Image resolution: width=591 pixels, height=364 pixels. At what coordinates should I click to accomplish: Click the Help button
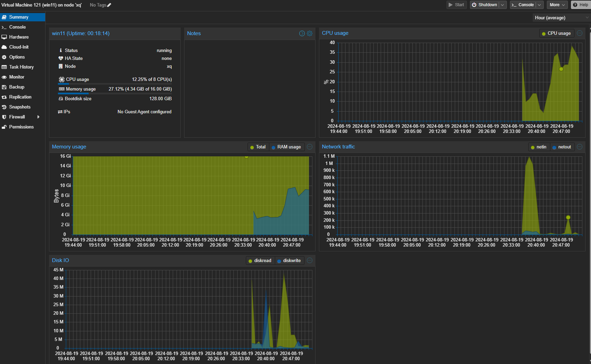coord(581,5)
